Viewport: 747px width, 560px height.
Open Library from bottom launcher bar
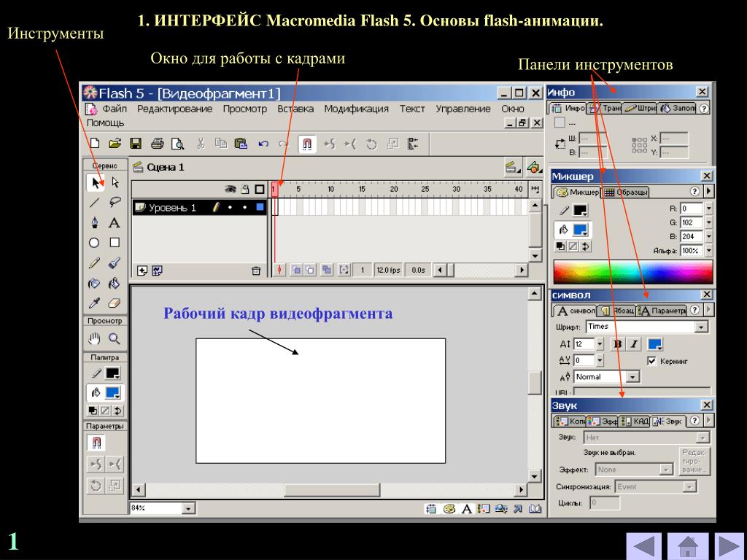(535, 508)
